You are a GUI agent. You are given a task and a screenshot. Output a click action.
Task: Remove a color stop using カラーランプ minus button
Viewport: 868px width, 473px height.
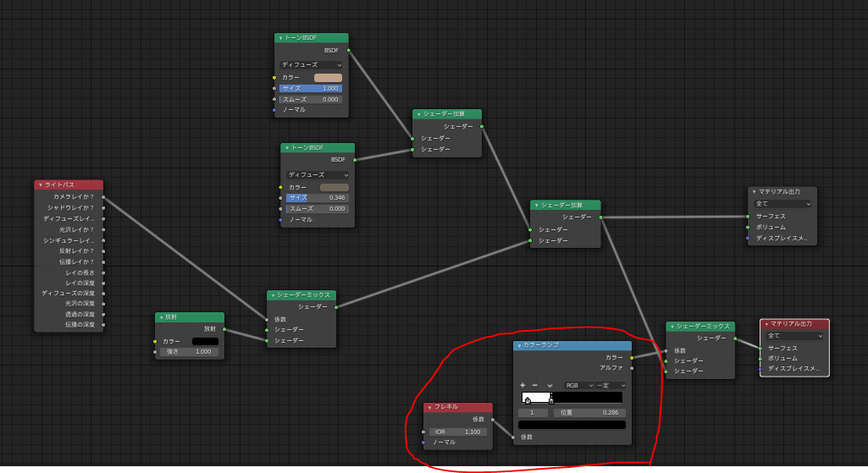pyautogui.click(x=534, y=385)
